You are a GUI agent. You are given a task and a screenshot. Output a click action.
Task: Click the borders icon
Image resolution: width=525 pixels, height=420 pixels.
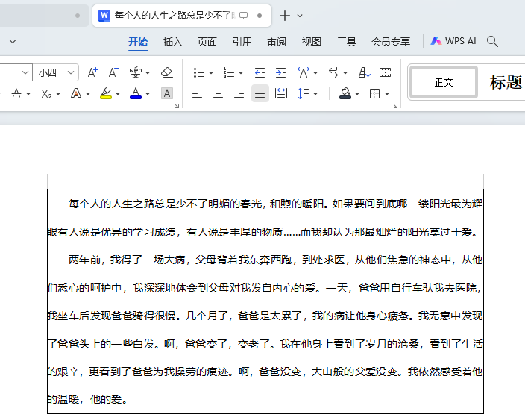pyautogui.click(x=374, y=93)
